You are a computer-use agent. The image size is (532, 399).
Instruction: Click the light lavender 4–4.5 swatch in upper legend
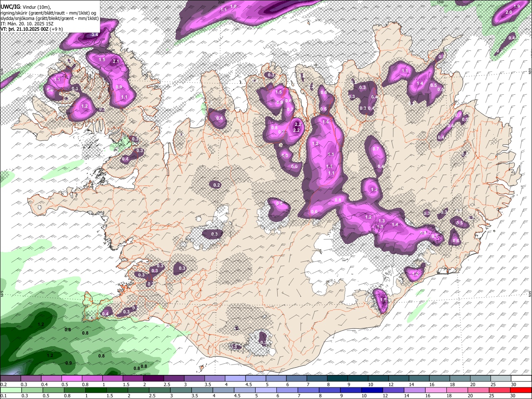[x=235, y=379]
